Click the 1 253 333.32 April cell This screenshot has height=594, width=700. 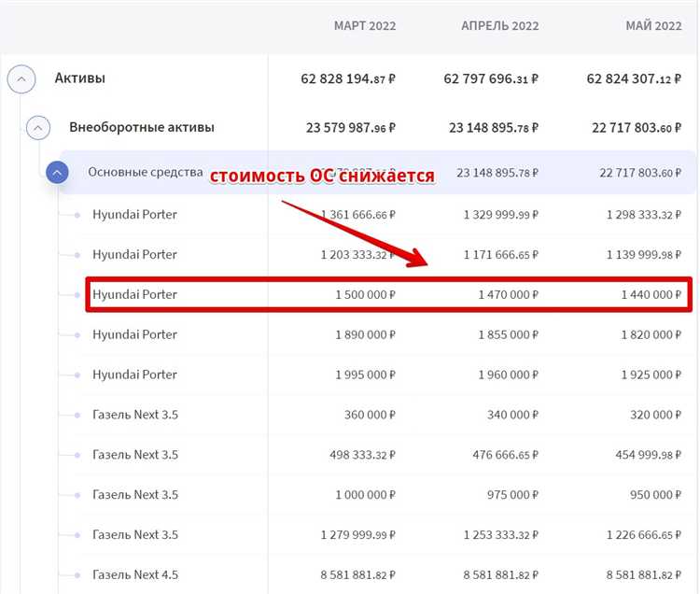[500, 535]
